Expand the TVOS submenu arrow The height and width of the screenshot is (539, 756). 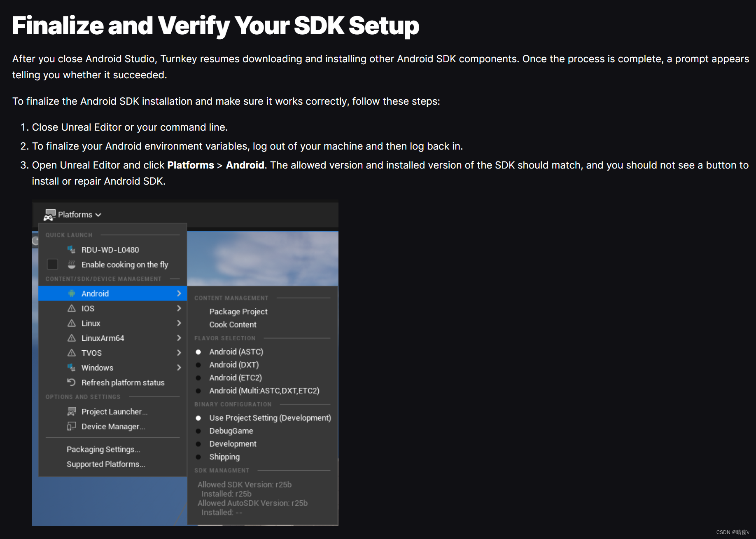pos(179,353)
